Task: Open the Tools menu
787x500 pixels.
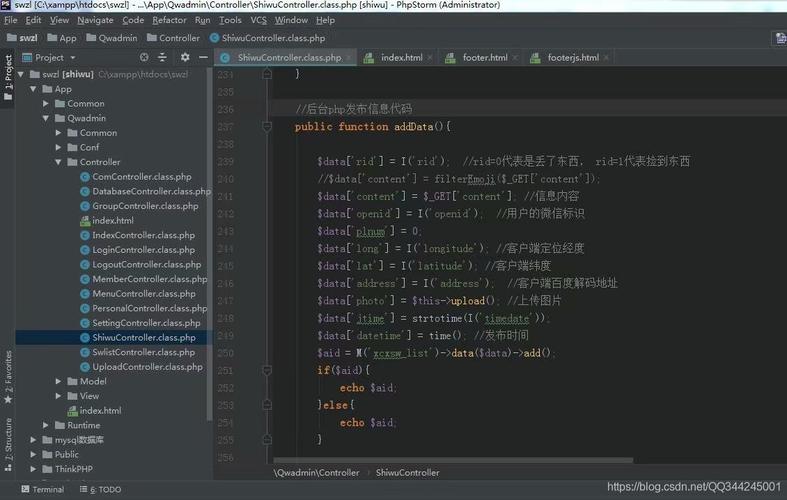Action: pos(230,20)
